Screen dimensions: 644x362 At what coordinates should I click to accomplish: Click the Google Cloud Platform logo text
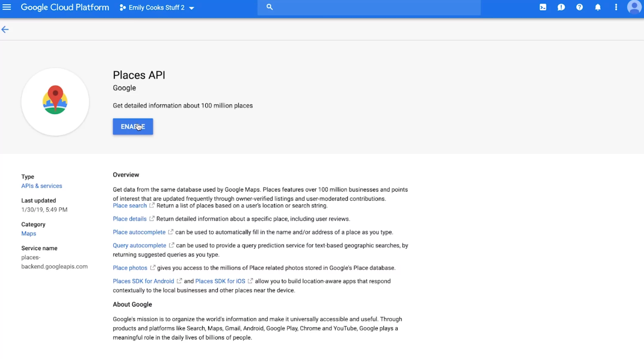tap(65, 8)
